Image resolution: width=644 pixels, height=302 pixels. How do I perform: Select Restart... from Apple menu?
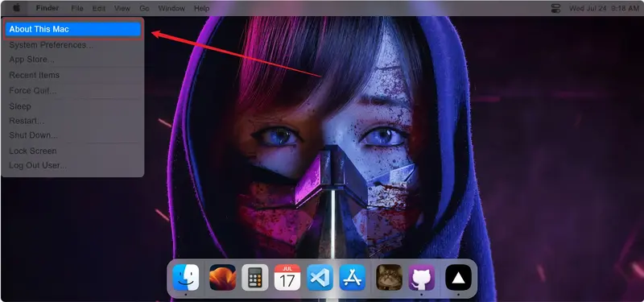pos(72,121)
